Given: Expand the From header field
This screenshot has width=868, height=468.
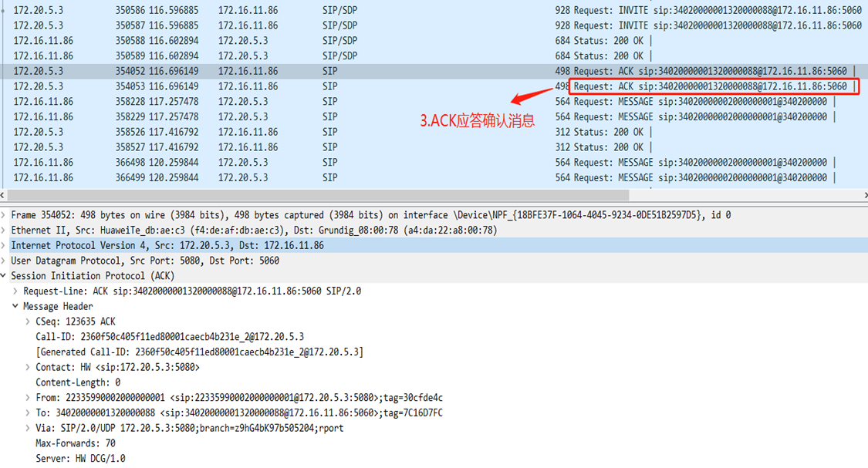Looking at the screenshot, I should [28, 397].
